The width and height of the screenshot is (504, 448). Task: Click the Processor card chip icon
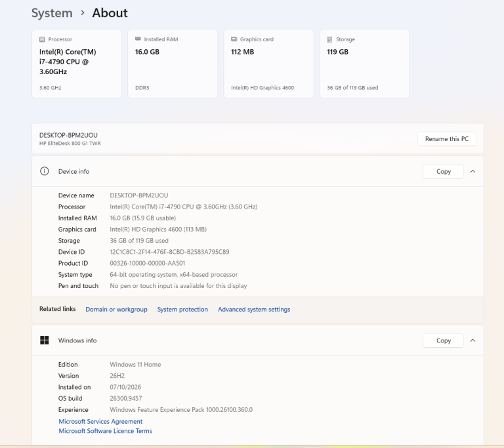click(x=42, y=39)
